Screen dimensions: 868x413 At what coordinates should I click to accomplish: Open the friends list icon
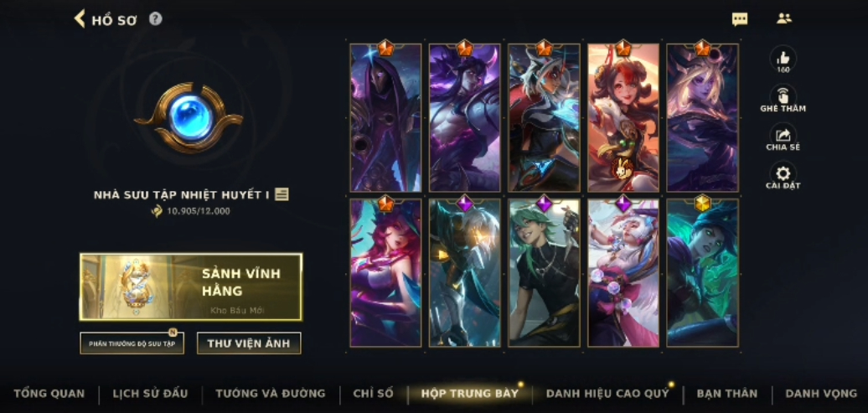[784, 18]
